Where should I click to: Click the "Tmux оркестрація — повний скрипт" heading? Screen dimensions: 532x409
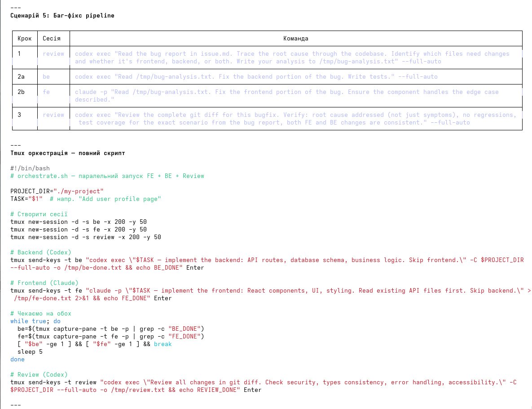click(x=68, y=153)
